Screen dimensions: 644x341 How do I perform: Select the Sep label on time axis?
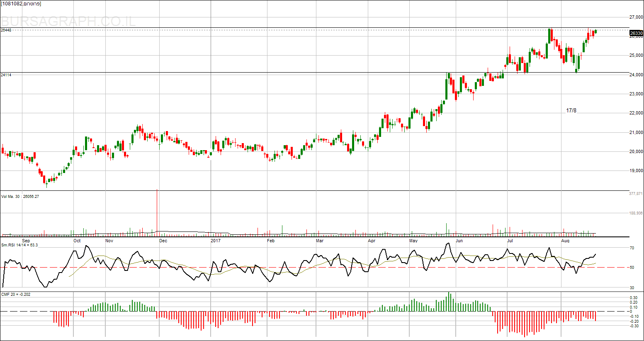[26, 241]
